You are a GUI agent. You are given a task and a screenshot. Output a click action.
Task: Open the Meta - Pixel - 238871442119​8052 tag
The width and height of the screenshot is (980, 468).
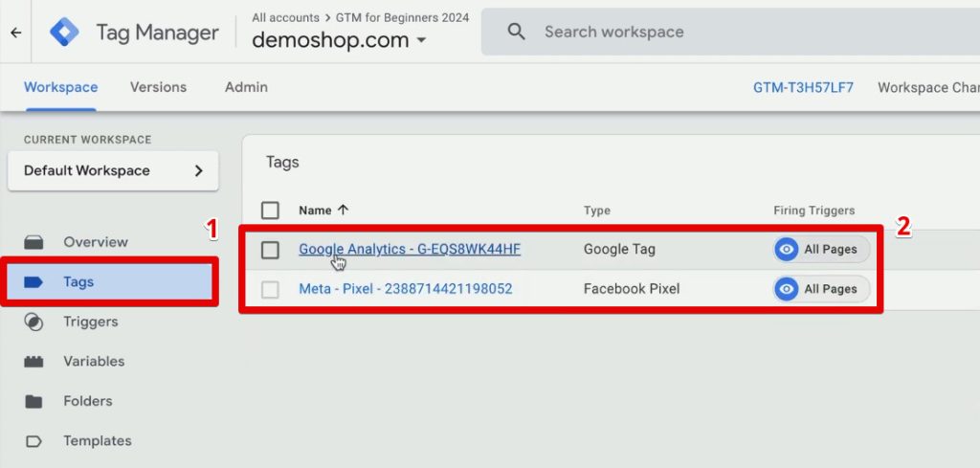pos(406,289)
